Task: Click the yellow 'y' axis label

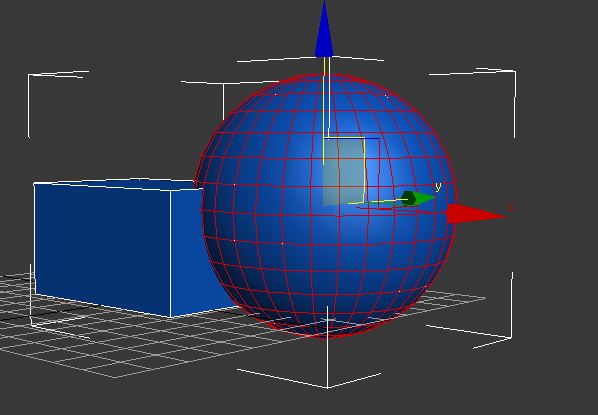Action: pyautogui.click(x=438, y=187)
